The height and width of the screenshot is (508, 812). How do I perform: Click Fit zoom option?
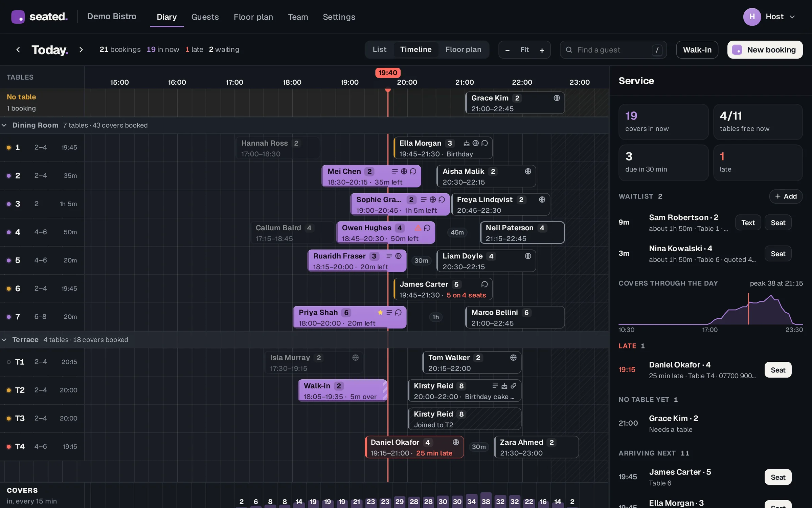[524, 50]
